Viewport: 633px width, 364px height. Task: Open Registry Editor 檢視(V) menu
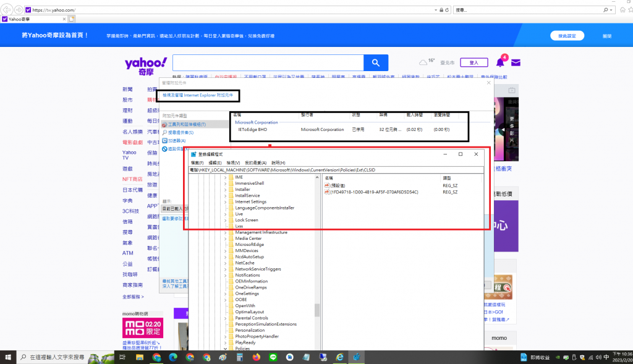tap(233, 163)
